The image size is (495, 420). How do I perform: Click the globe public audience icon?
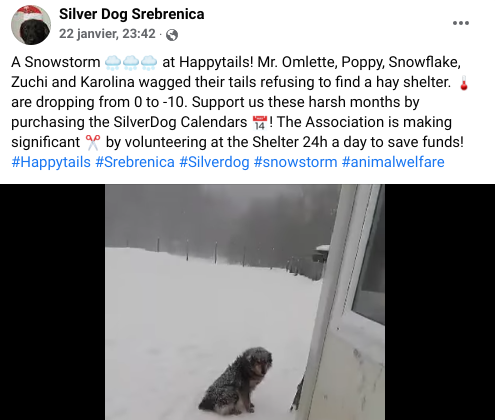[x=172, y=35]
